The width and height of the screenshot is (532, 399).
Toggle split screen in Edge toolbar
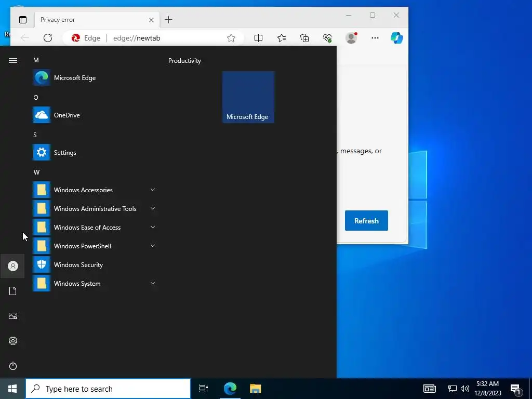click(259, 38)
